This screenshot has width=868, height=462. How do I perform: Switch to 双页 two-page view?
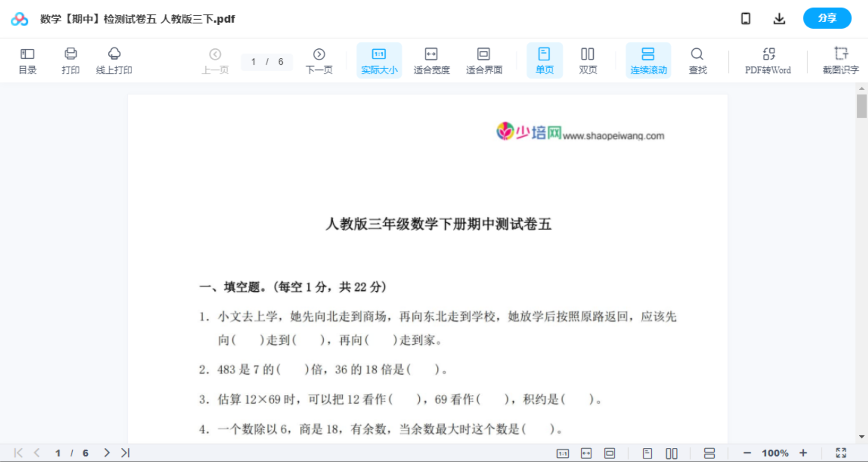pyautogui.click(x=588, y=60)
